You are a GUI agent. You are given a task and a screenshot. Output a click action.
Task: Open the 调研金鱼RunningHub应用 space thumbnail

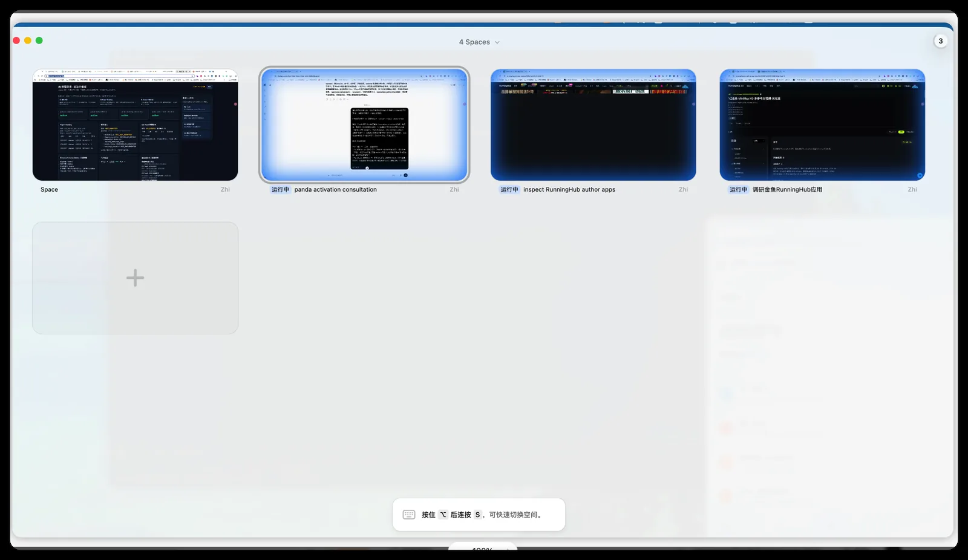click(x=822, y=125)
